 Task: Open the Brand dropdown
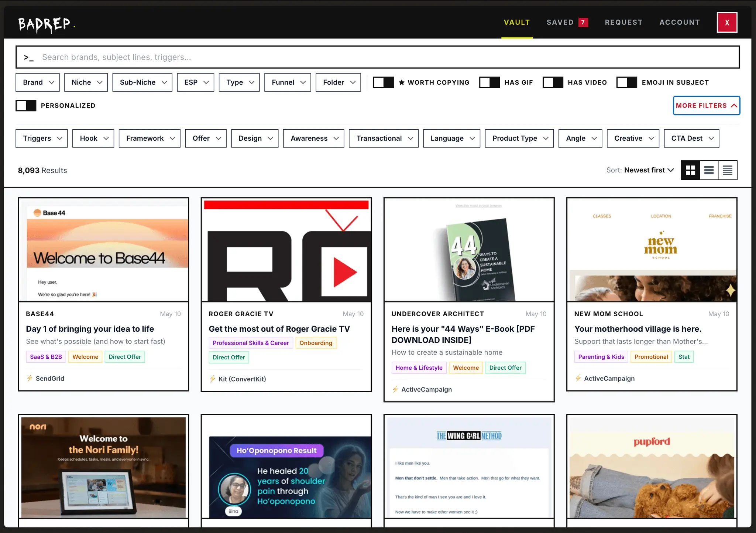pos(38,82)
